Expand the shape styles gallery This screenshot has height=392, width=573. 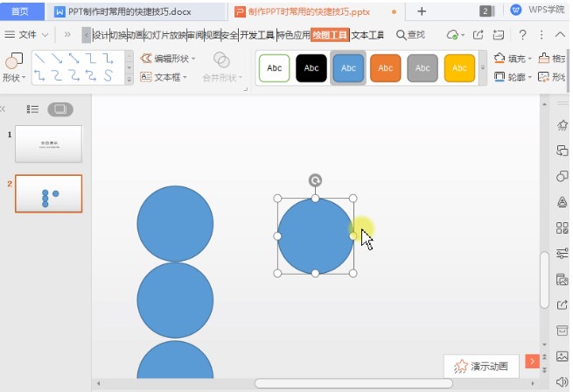[483, 67]
